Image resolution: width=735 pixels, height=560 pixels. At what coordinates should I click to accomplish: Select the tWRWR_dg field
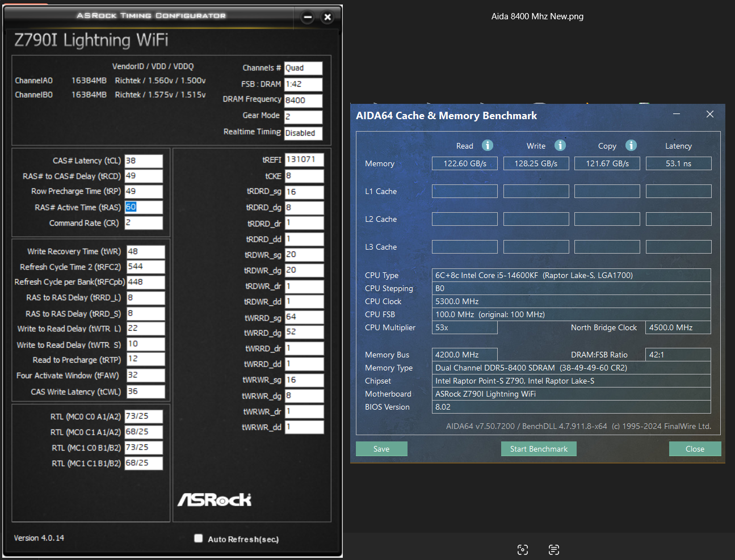pos(304,395)
